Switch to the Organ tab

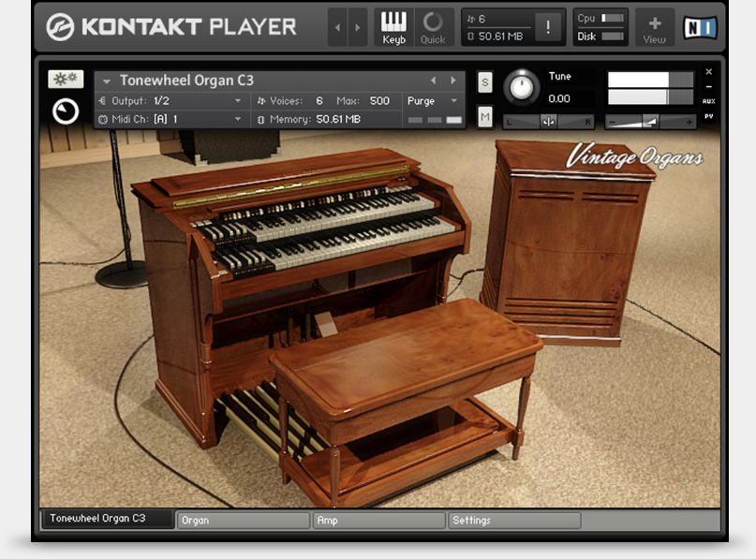[x=243, y=520]
